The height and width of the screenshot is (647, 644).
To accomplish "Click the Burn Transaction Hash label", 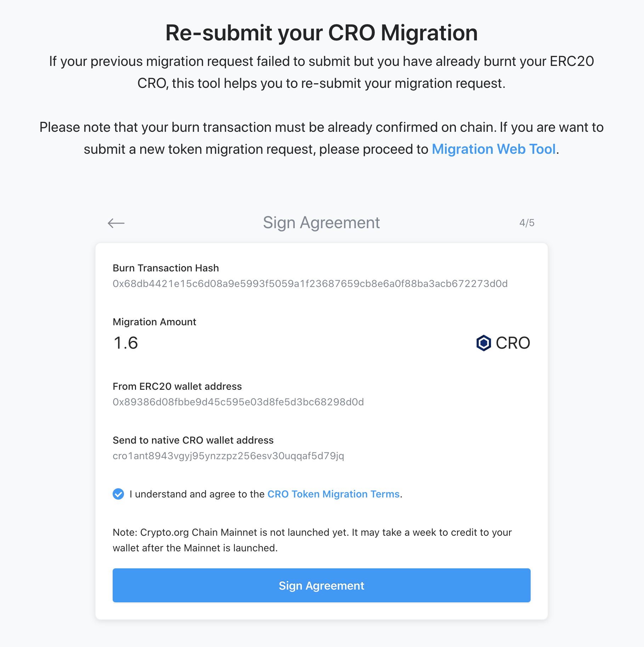I will (166, 268).
